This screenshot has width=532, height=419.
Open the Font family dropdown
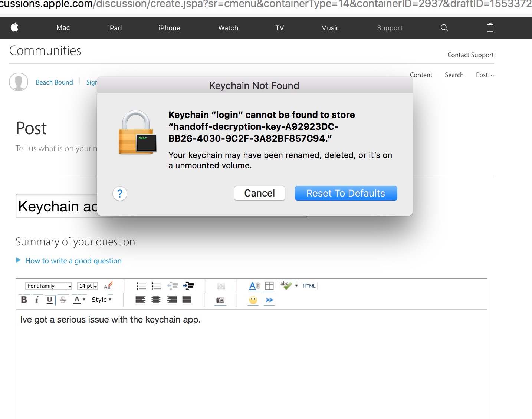point(49,286)
